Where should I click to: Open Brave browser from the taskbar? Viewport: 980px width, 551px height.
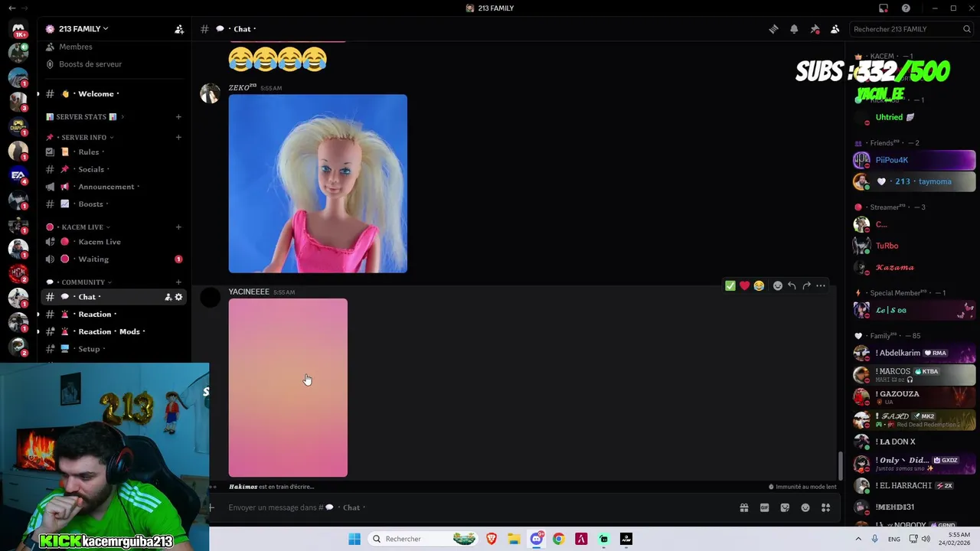click(492, 539)
